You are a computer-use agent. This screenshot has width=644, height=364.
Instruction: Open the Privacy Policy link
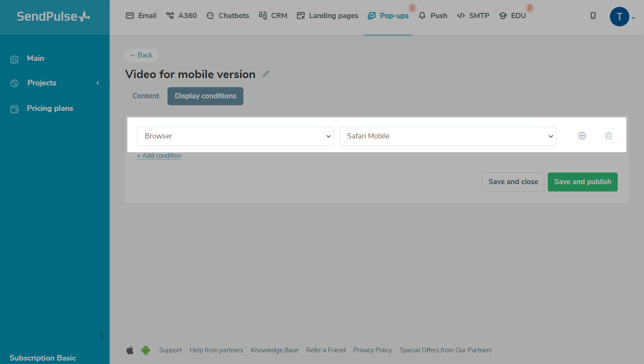pyautogui.click(x=373, y=350)
